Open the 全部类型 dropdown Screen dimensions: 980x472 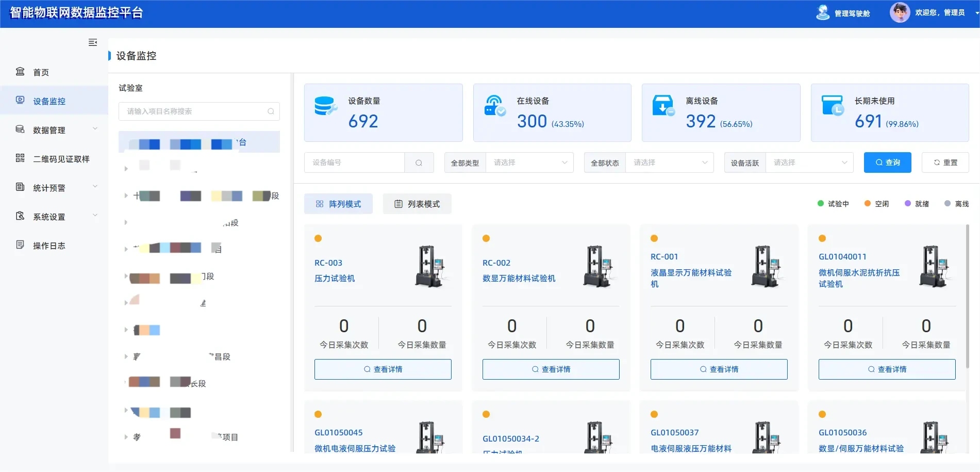(530, 162)
